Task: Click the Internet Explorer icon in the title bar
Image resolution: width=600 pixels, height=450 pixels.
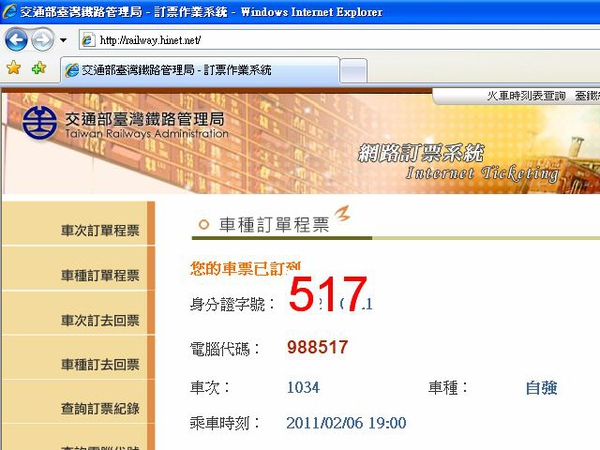Action: point(9,11)
